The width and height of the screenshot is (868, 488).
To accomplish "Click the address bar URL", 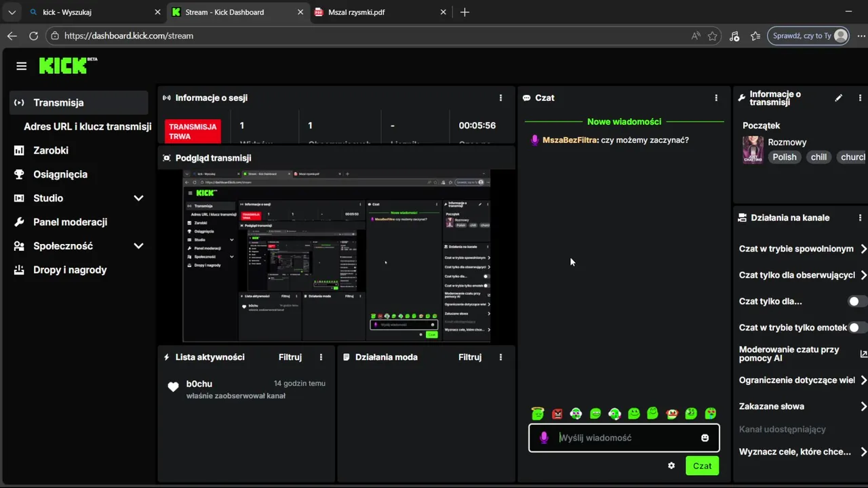I will (x=129, y=36).
